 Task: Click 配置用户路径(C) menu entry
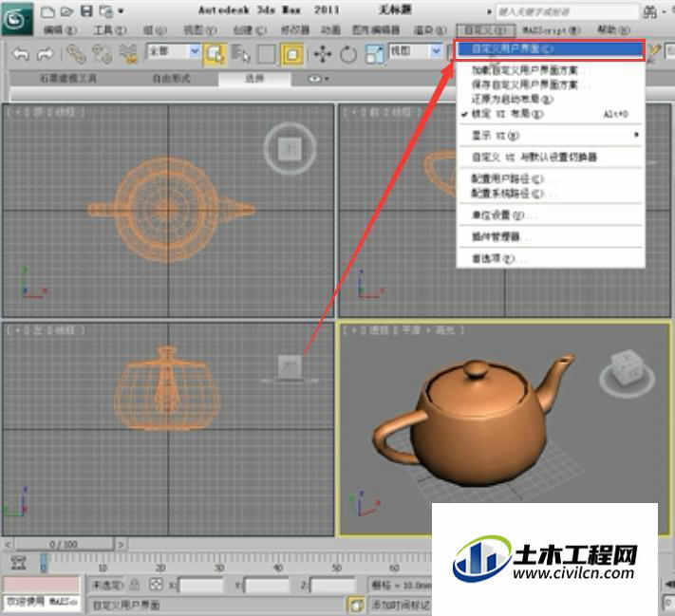pos(551,179)
